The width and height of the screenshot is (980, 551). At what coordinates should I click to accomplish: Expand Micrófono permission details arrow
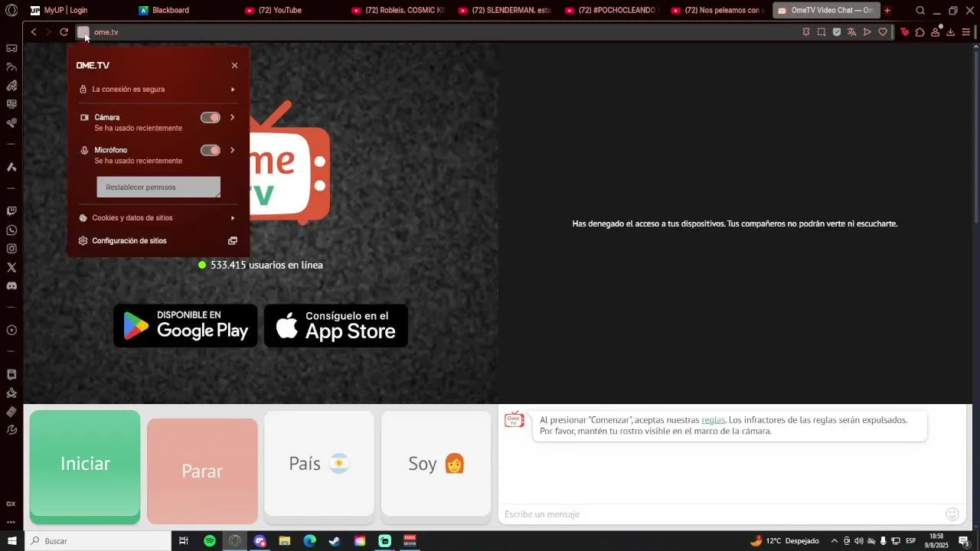point(233,150)
